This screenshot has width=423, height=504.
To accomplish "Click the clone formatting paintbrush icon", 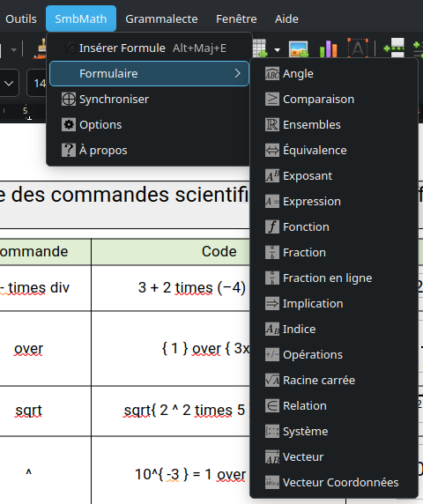I will point(41,48).
